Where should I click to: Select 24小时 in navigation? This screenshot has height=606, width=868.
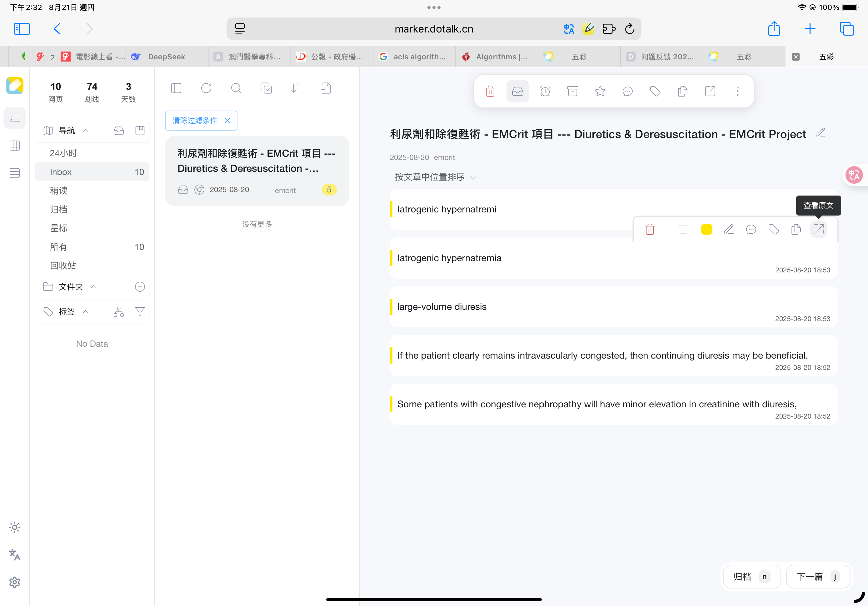click(x=92, y=153)
